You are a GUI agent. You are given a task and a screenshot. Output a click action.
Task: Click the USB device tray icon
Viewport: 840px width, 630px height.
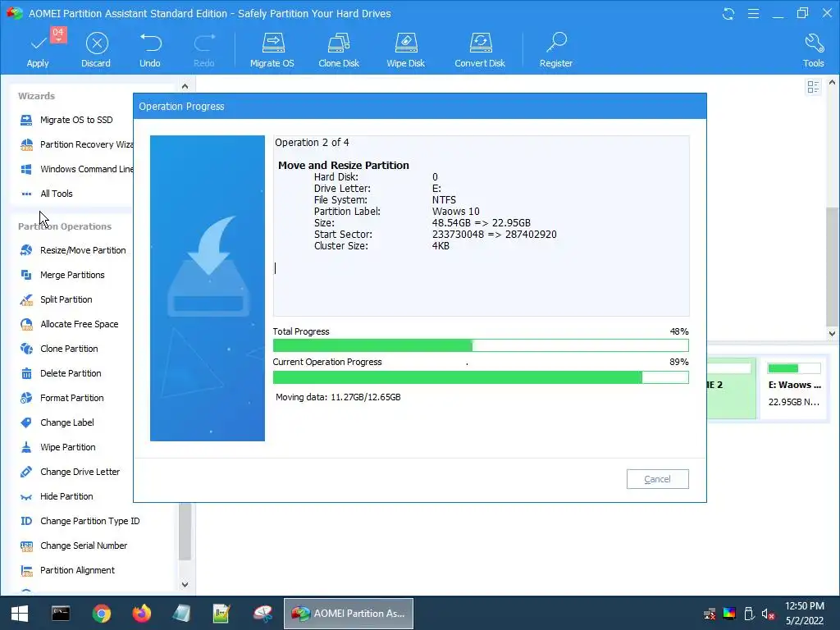[749, 614]
